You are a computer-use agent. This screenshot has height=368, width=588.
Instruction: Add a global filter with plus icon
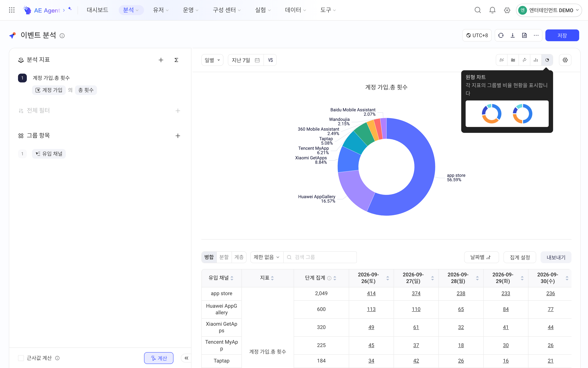178,111
